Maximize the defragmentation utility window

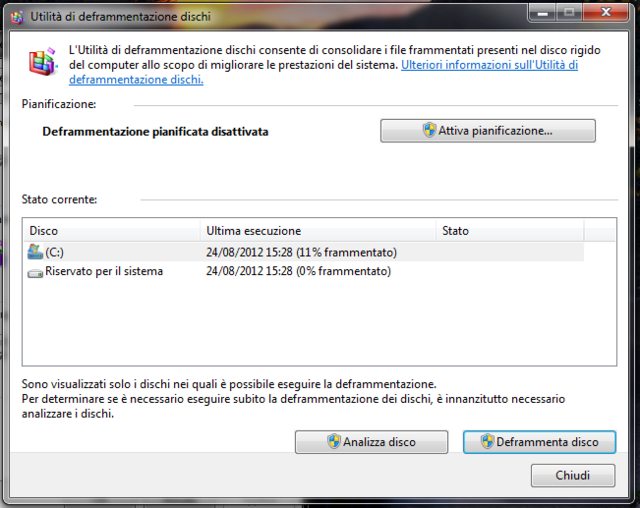pyautogui.click(x=569, y=13)
